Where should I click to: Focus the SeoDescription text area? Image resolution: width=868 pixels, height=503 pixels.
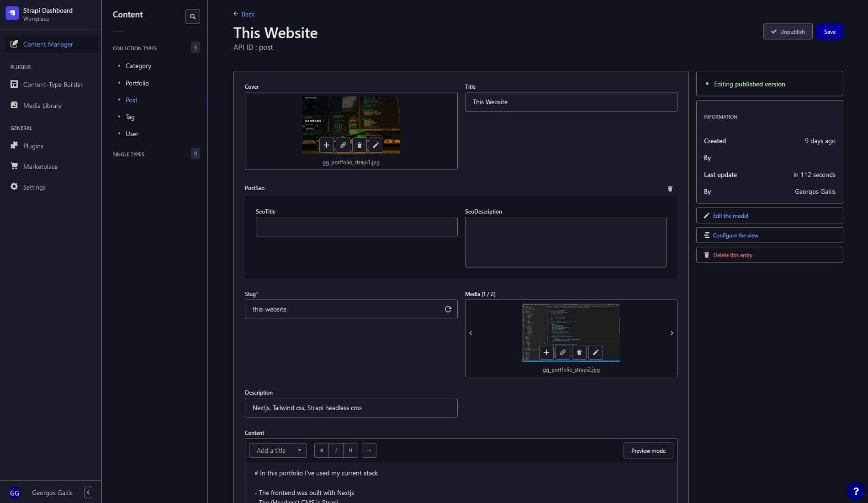coord(566,242)
